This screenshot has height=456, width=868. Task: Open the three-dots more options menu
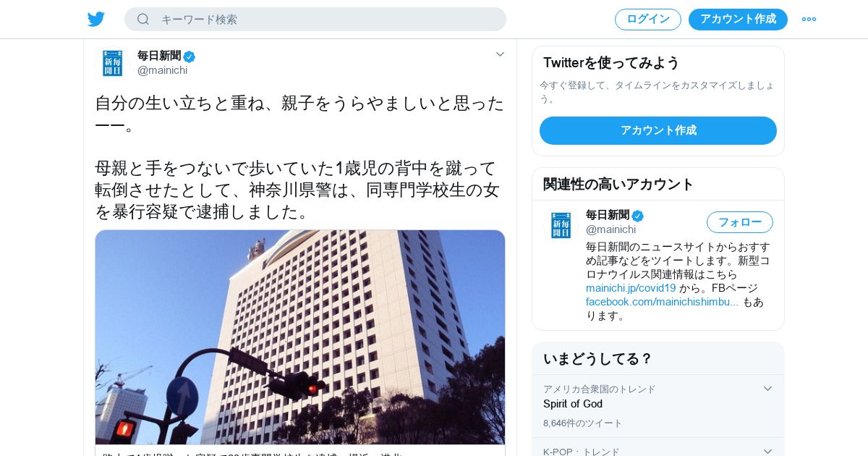[x=809, y=19]
